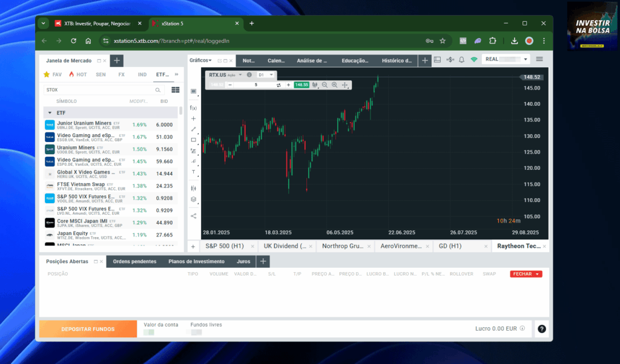
Task: Click the volume units swap icon
Action: [279, 85]
